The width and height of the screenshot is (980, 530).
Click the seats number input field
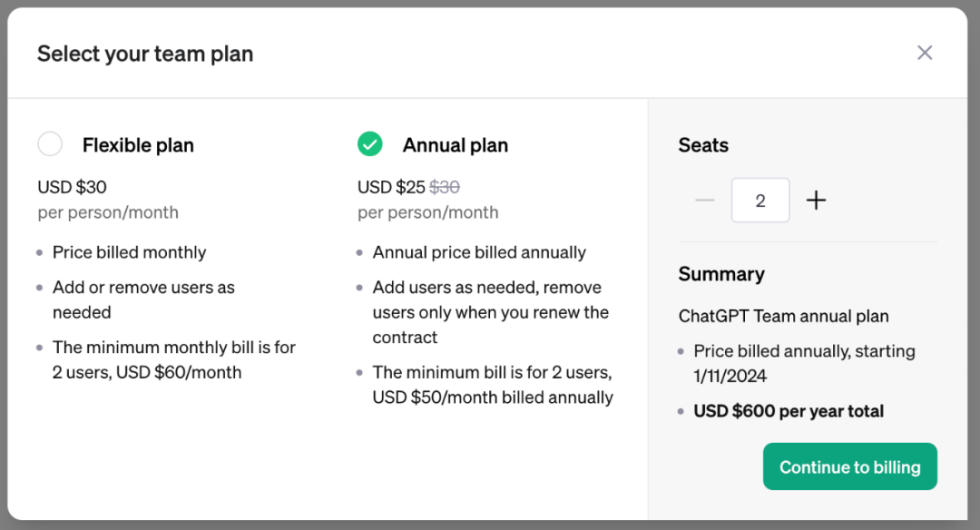[760, 201]
